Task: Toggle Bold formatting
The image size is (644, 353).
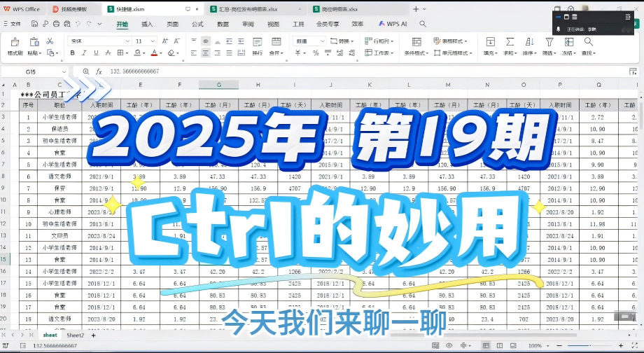Action: (x=72, y=53)
